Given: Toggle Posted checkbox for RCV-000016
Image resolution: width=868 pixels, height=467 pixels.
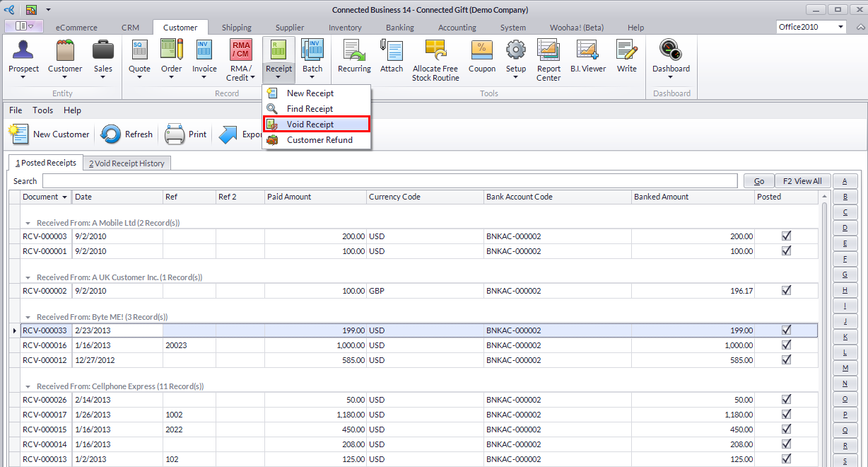Looking at the screenshot, I should click(x=786, y=345).
